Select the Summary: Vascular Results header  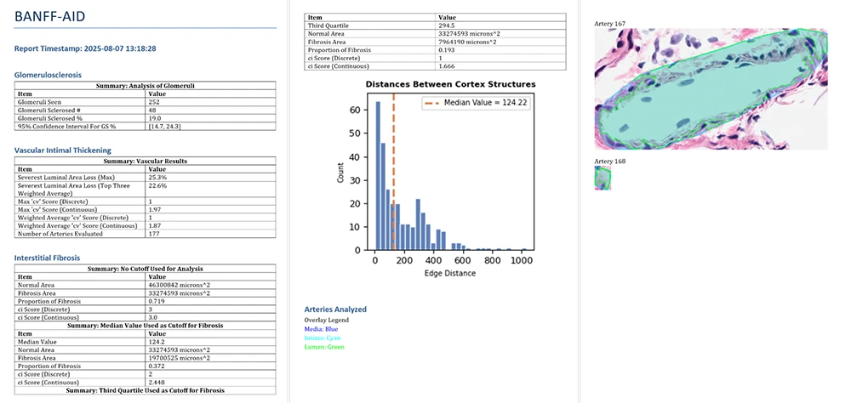coord(145,161)
